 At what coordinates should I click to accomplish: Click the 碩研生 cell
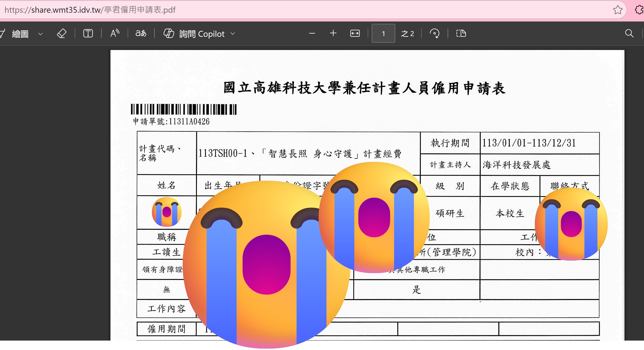coord(450,213)
